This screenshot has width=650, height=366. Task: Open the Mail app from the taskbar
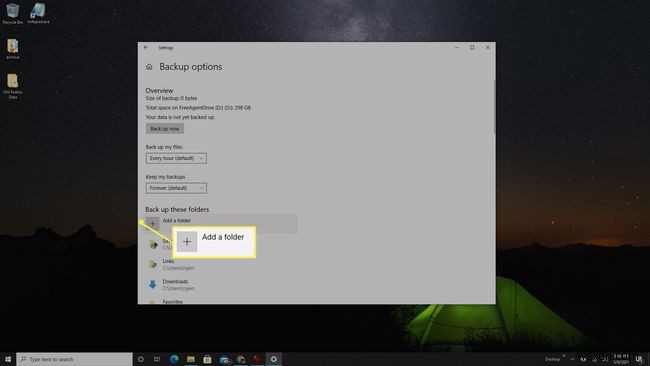coord(225,359)
